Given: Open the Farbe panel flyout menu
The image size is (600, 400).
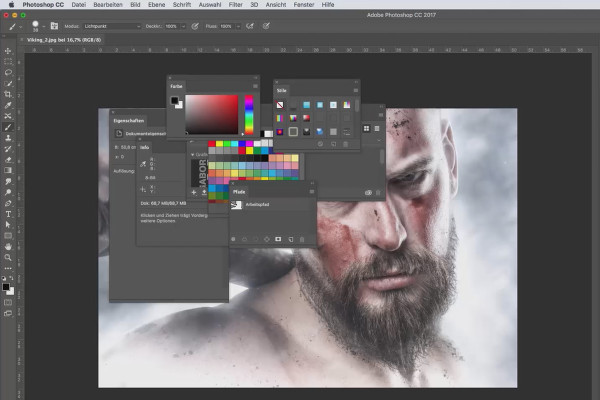Looking at the screenshot, I should [x=255, y=87].
